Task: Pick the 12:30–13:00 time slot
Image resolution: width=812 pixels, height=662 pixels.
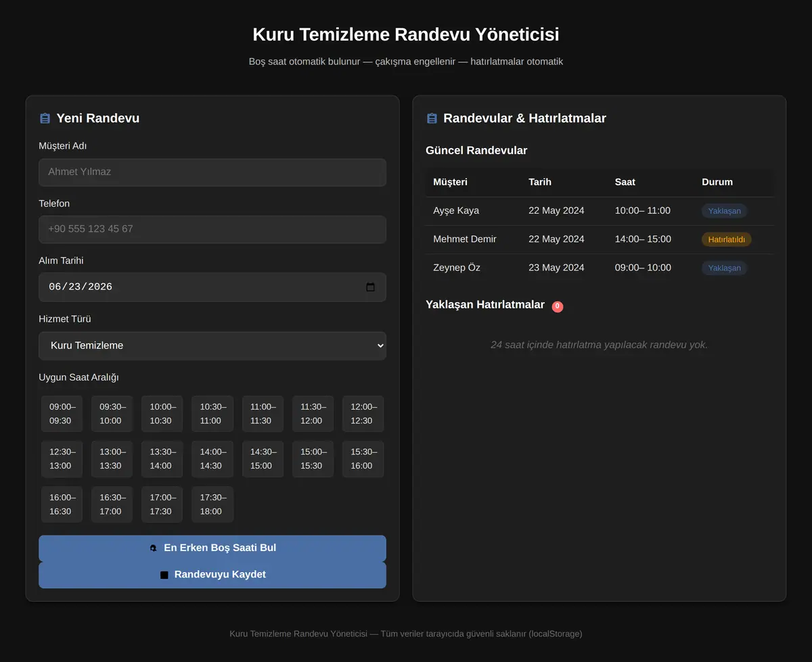Action: (x=62, y=459)
